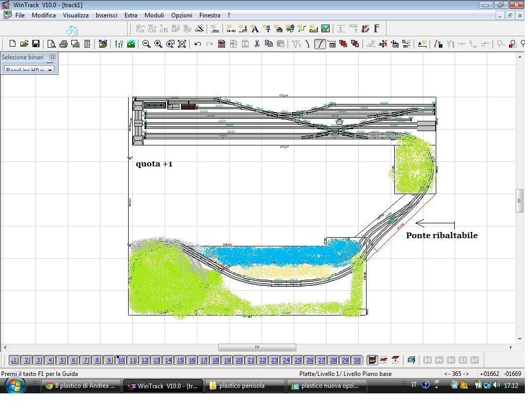Switch to 'Il plastico di Andrea' Chrome taskbar item
Screen dimensions: 528x420
[x=80, y=386]
